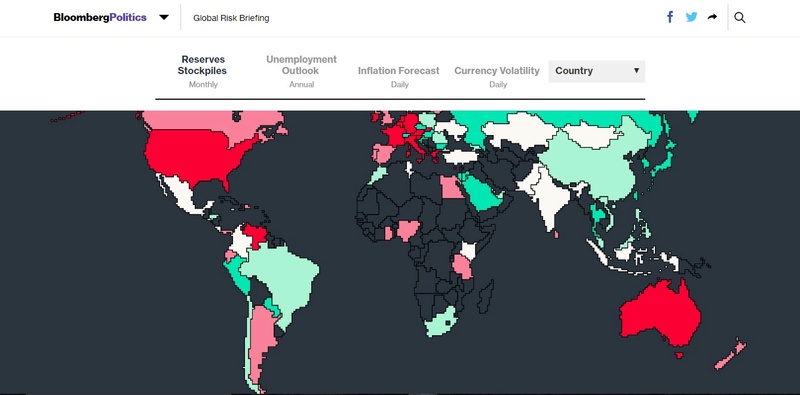Click the Global Risk Briefing title
800x395 pixels.
click(231, 18)
